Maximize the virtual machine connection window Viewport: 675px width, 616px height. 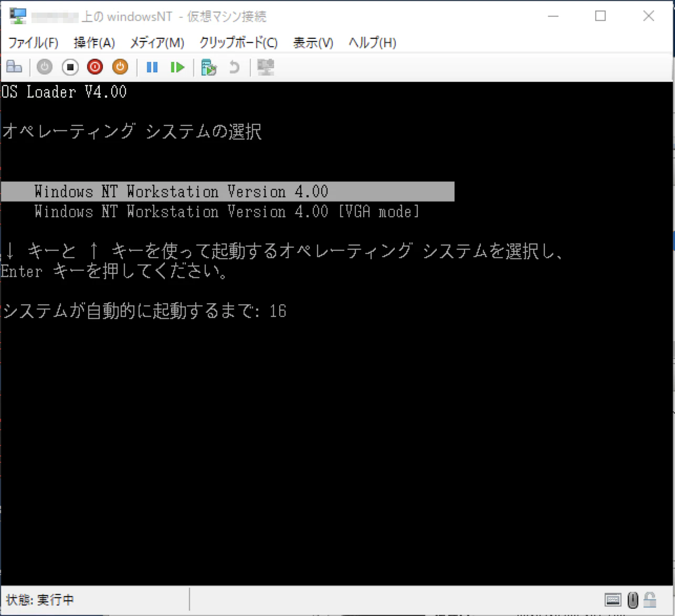[600, 16]
